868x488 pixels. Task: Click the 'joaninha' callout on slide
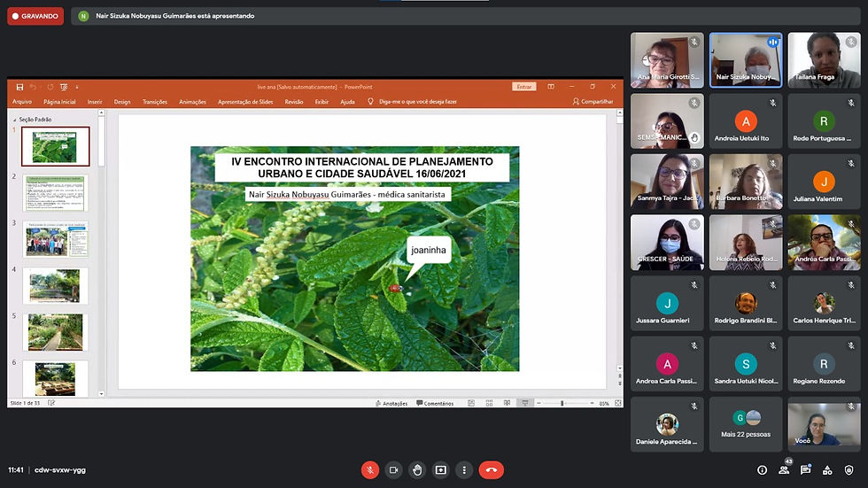coord(428,250)
